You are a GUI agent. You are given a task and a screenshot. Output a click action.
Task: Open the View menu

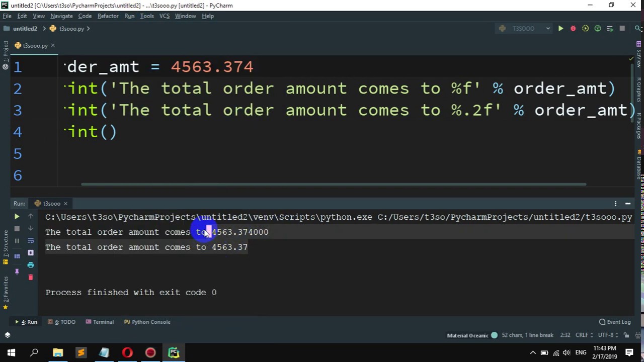[39, 16]
